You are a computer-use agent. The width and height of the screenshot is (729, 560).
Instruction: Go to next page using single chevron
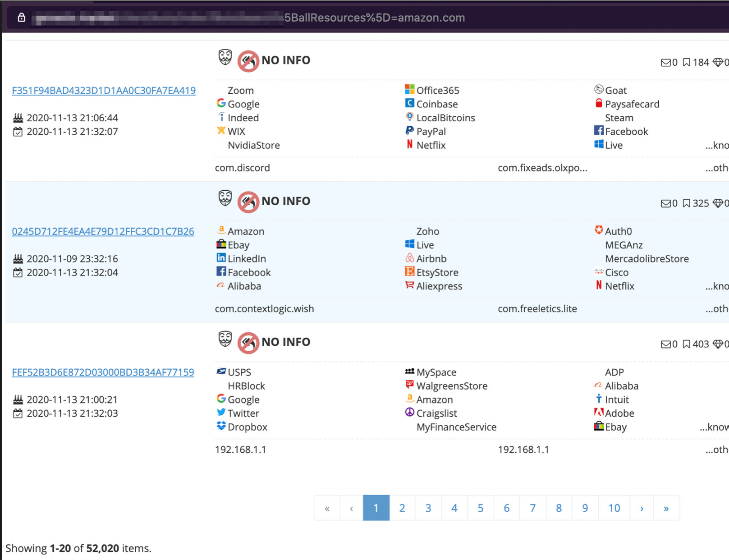click(642, 508)
